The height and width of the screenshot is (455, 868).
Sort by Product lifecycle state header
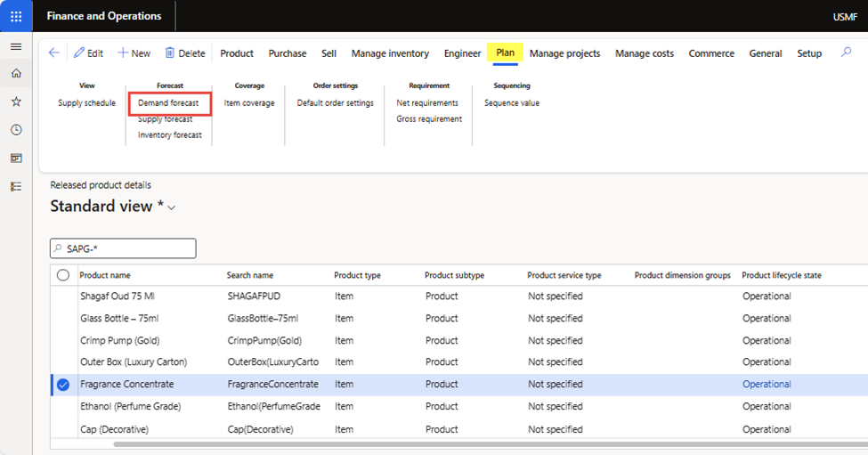point(782,275)
